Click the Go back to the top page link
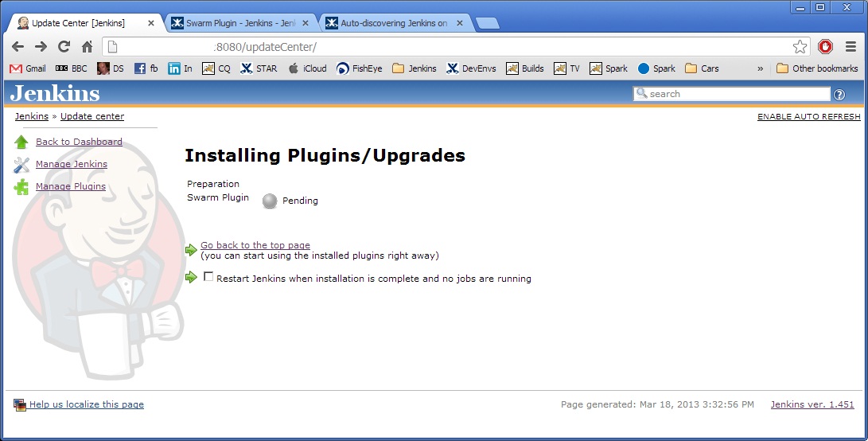This screenshot has height=441, width=868. tap(255, 245)
